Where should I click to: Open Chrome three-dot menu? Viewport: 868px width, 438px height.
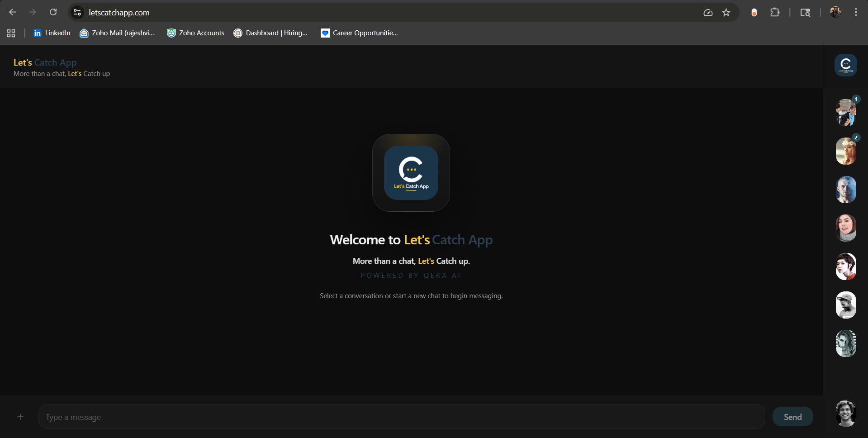(856, 12)
